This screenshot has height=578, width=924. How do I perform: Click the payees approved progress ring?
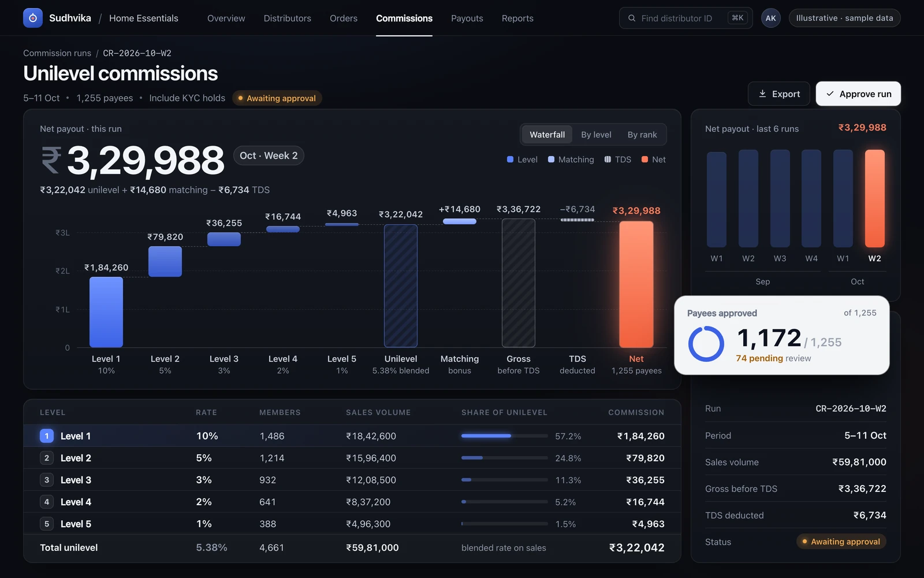pyautogui.click(x=706, y=344)
